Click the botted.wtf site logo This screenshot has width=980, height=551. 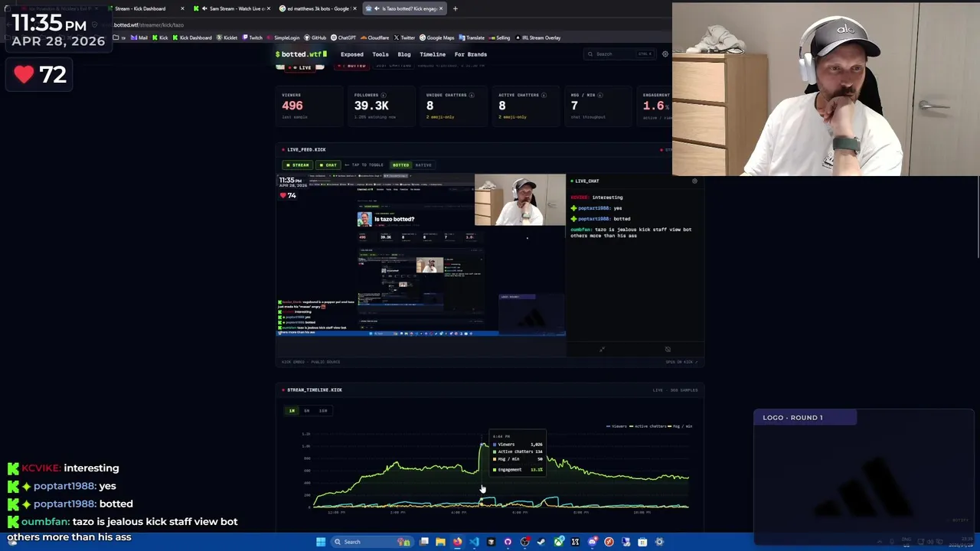tap(302, 54)
